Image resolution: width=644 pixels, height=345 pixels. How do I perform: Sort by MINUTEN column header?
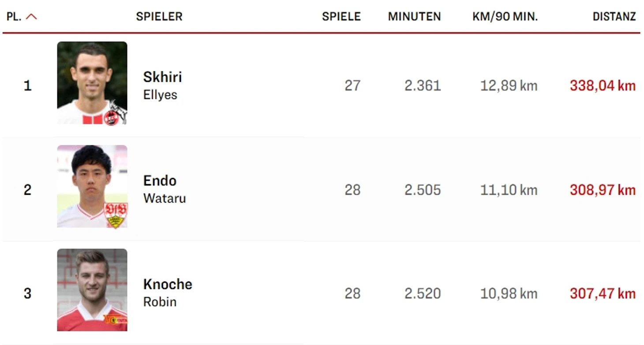[x=415, y=17]
